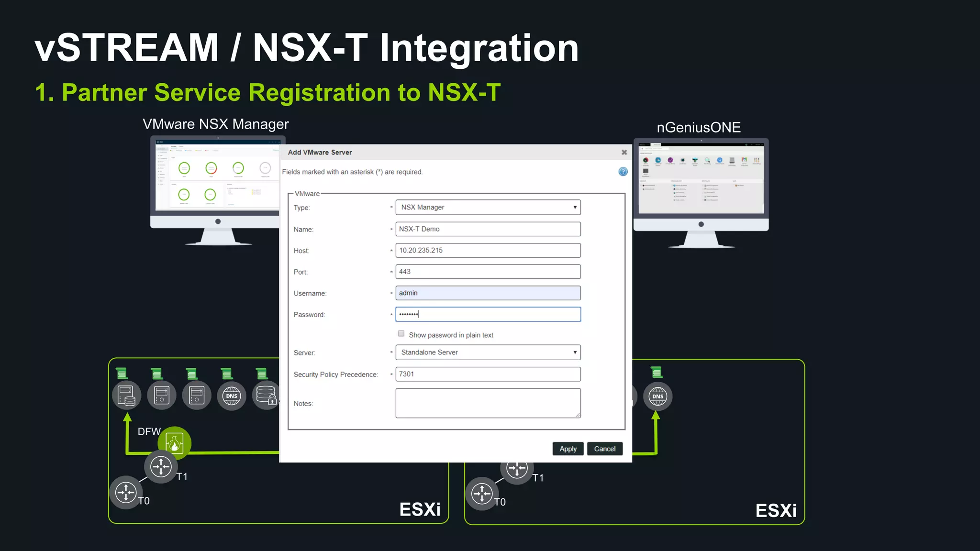Click the second server VM icon from the left
Screen dimensions: 980x551
pyautogui.click(x=162, y=396)
